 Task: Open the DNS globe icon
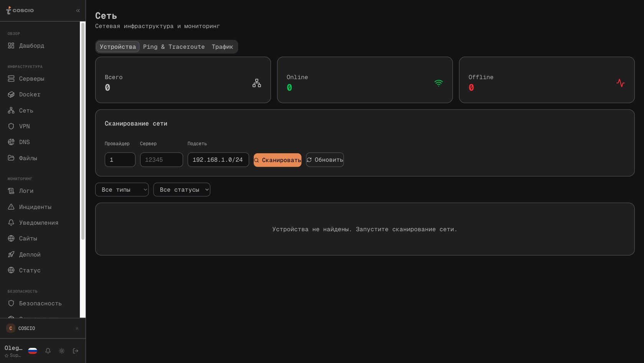(x=11, y=142)
